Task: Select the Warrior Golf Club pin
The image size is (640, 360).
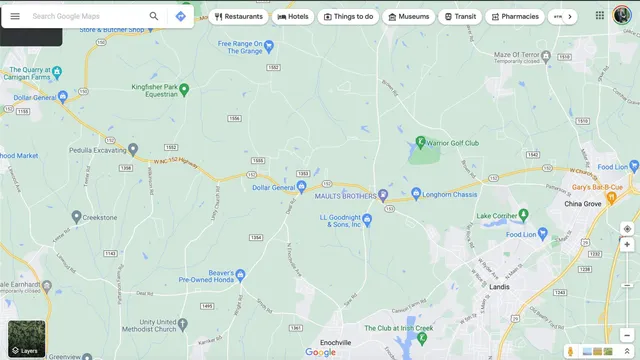Action: tap(420, 142)
